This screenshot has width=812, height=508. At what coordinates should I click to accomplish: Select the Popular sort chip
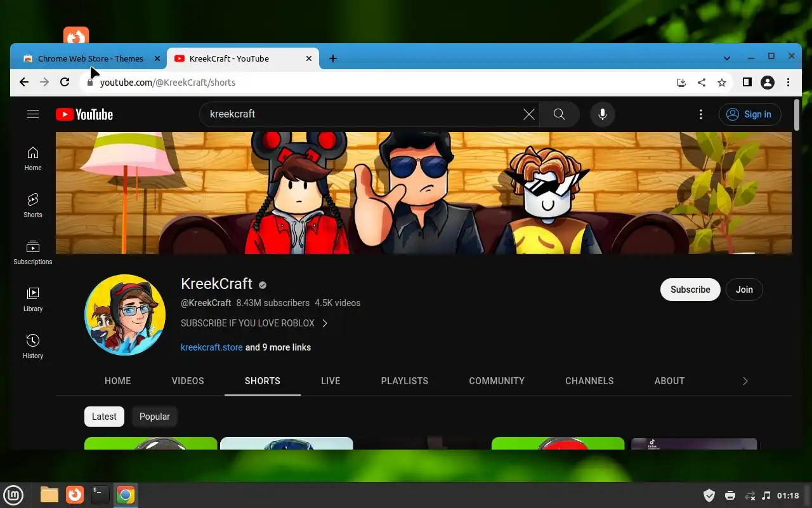(155, 417)
